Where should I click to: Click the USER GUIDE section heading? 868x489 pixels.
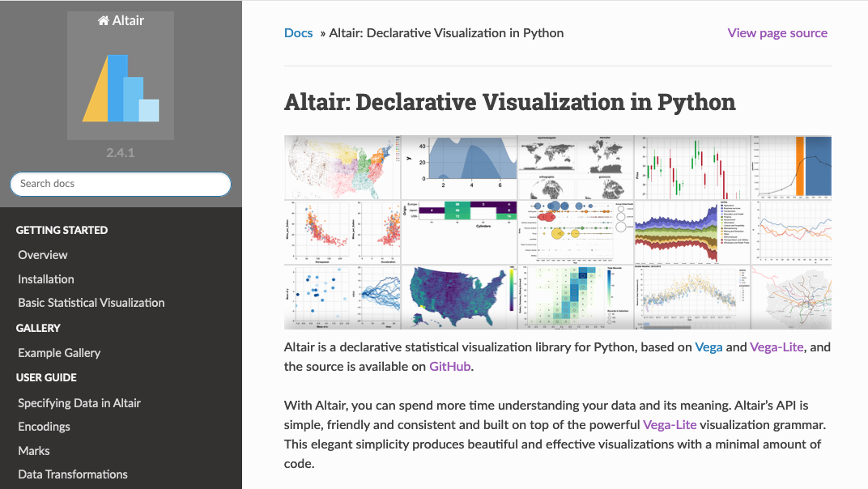coord(46,378)
